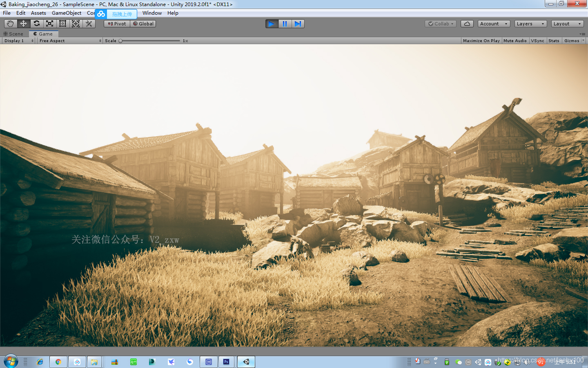The height and width of the screenshot is (368, 588).
Task: Open the Assets menu
Action: pyautogui.click(x=38, y=13)
